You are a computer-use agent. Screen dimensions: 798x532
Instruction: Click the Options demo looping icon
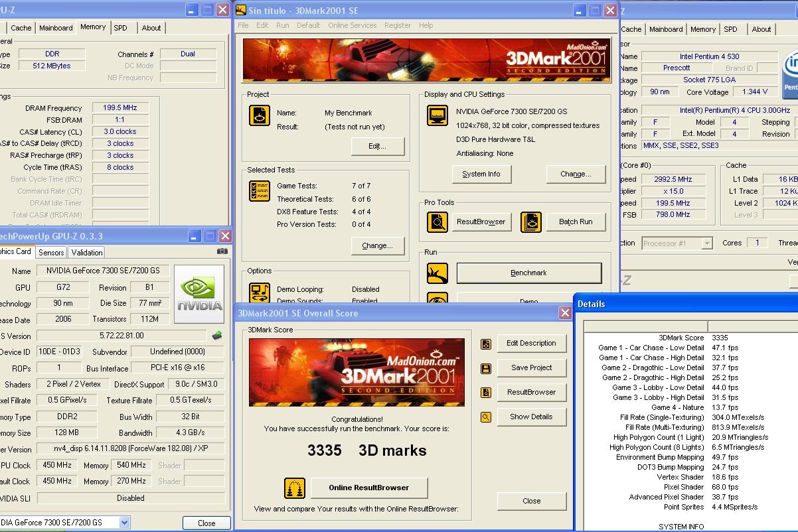tap(260, 293)
